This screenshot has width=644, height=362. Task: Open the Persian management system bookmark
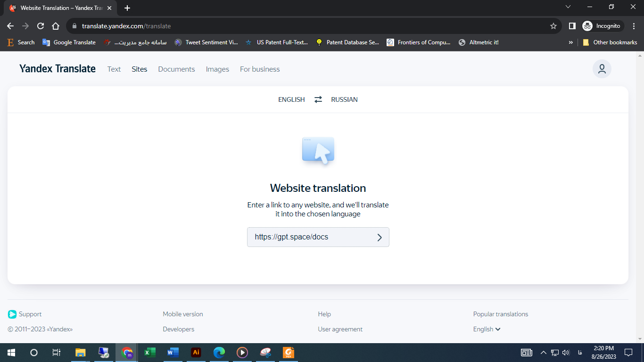136,42
